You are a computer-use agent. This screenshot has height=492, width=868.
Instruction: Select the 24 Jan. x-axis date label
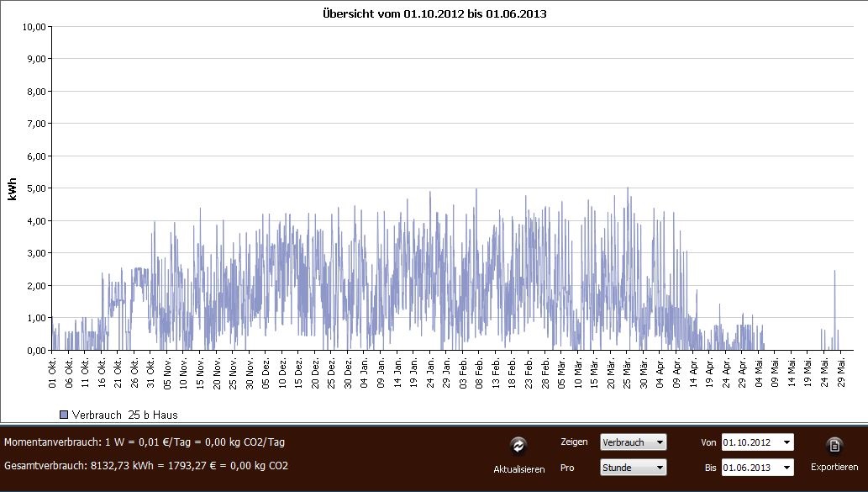(x=430, y=373)
